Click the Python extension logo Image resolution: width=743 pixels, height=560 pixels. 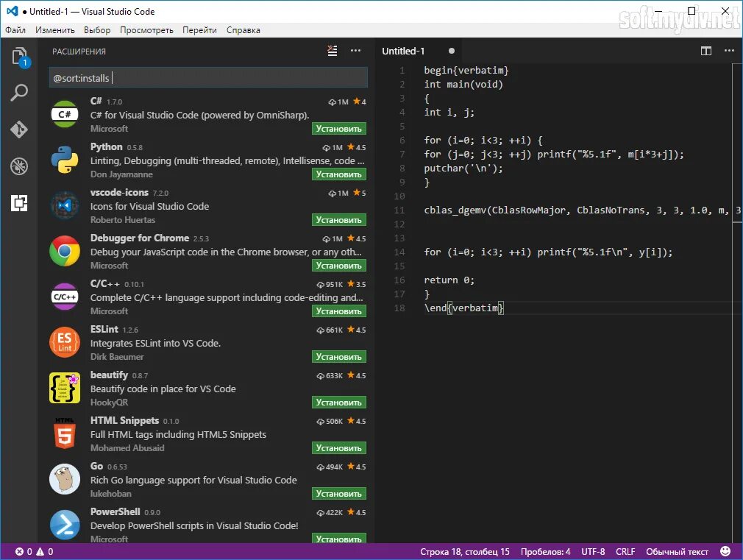coord(65,160)
